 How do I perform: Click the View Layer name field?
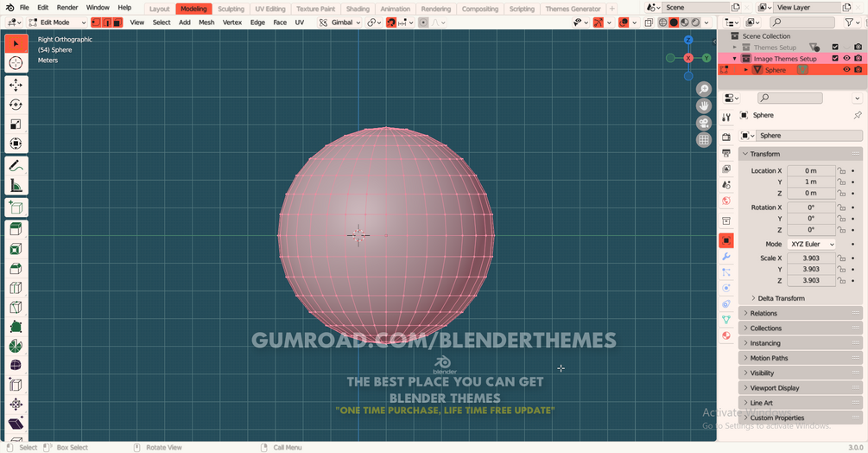[807, 8]
